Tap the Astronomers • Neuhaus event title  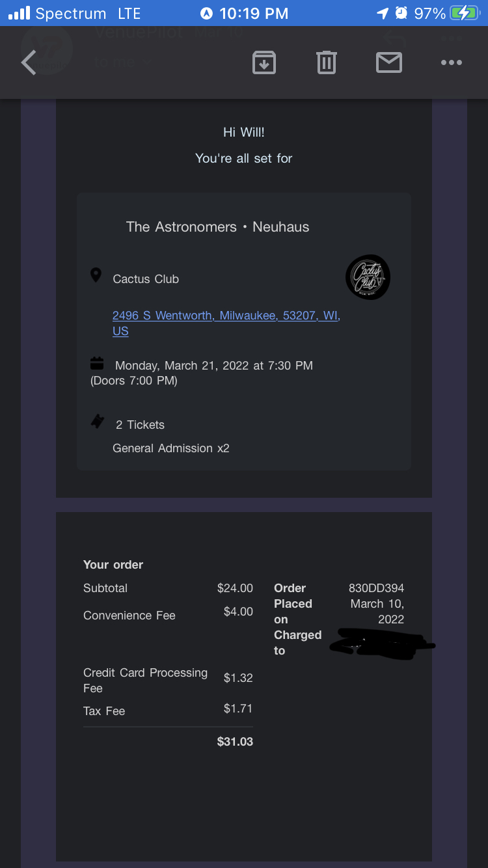point(217,227)
